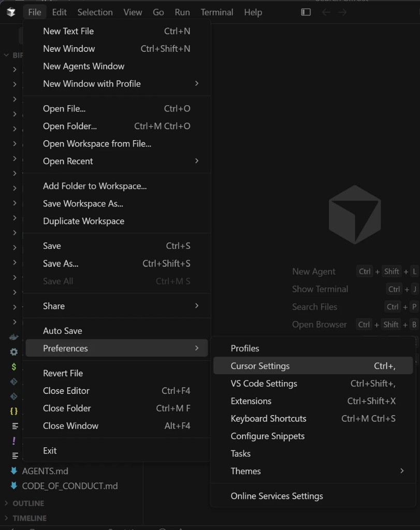Open the View menu

point(133,12)
